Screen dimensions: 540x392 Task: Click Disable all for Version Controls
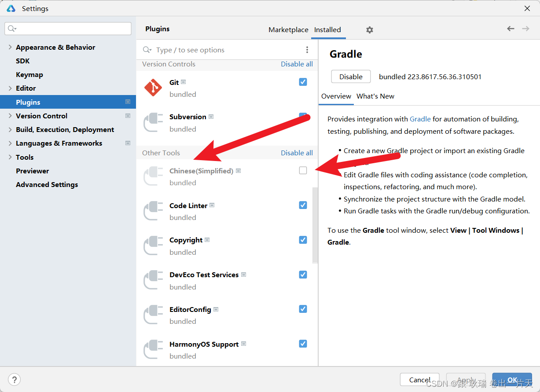[297, 64]
